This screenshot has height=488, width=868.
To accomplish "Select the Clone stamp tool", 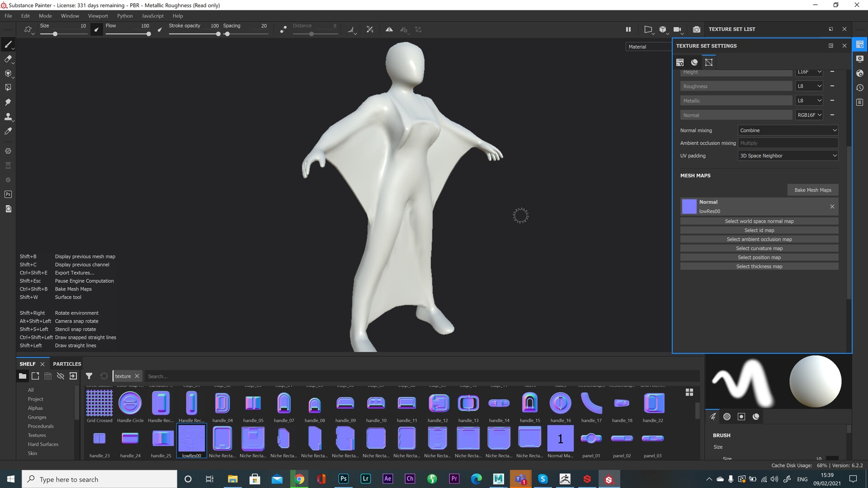I will [8, 117].
